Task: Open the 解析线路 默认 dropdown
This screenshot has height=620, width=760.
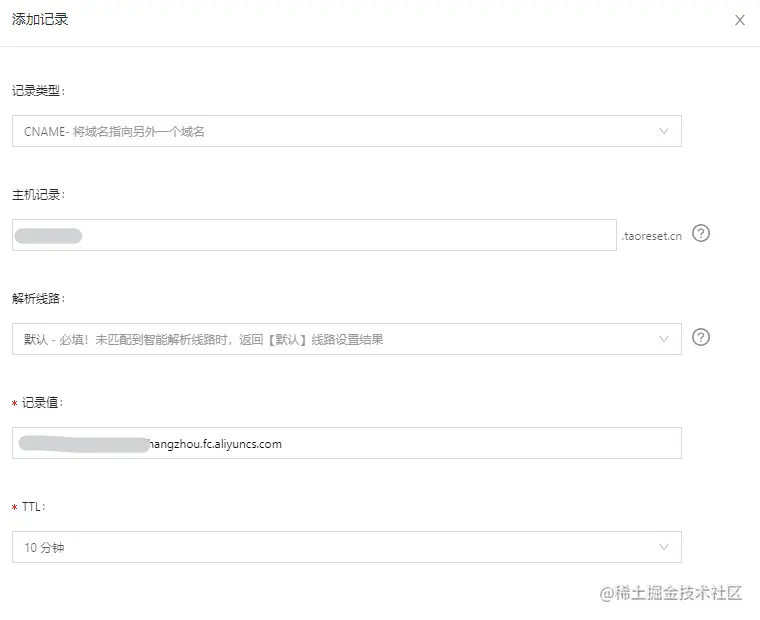Action: click(347, 339)
